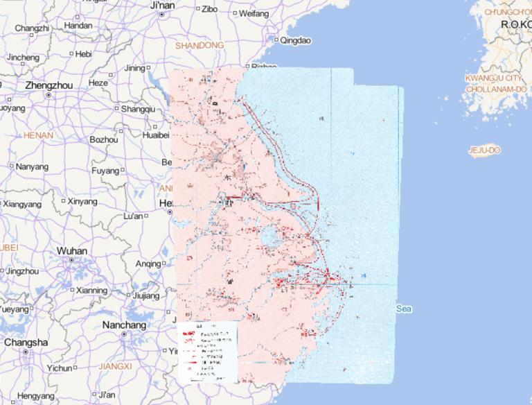Screen dimensions: 532x405
Task: Click the Yueyang city label
Action: coord(15,309)
